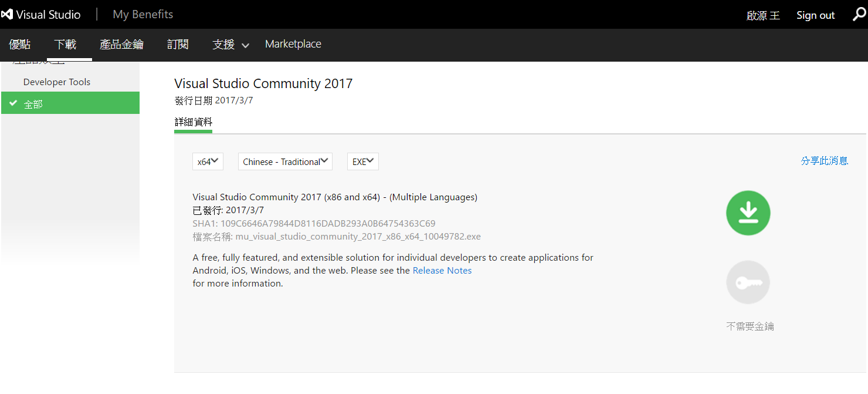This screenshot has width=868, height=394.
Task: Click the checkmark beside 全部
Action: (13, 103)
